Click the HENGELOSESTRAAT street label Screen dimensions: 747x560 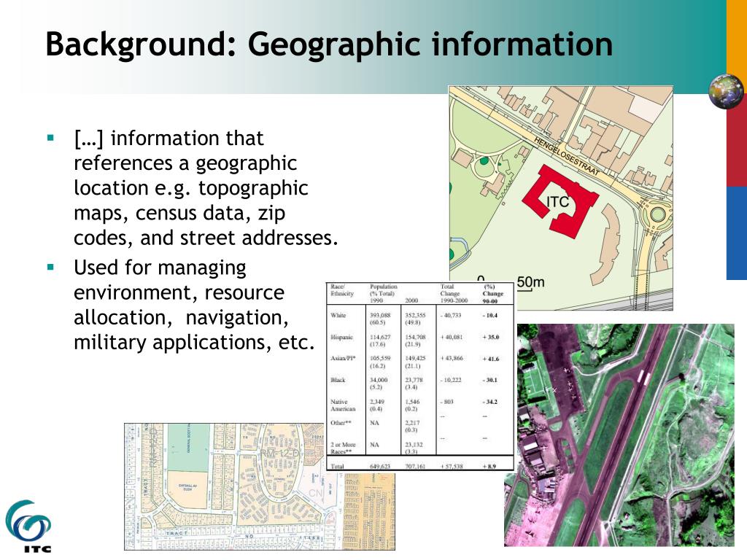[x=566, y=156]
